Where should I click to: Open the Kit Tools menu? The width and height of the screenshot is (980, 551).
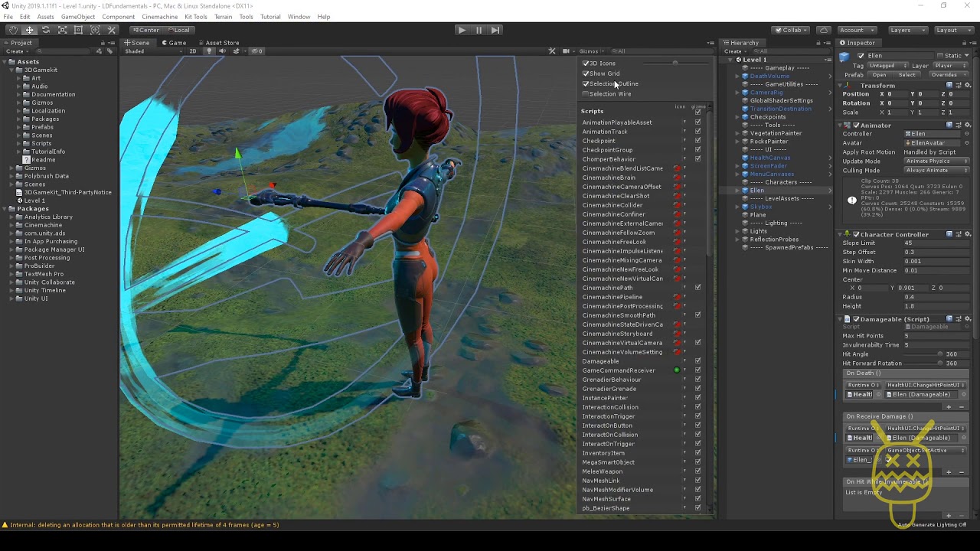coord(195,17)
